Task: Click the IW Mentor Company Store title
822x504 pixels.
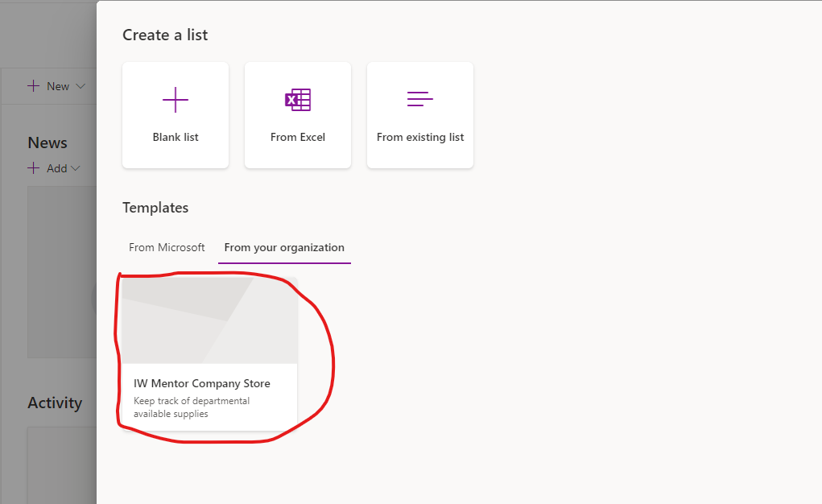Action: coord(202,383)
